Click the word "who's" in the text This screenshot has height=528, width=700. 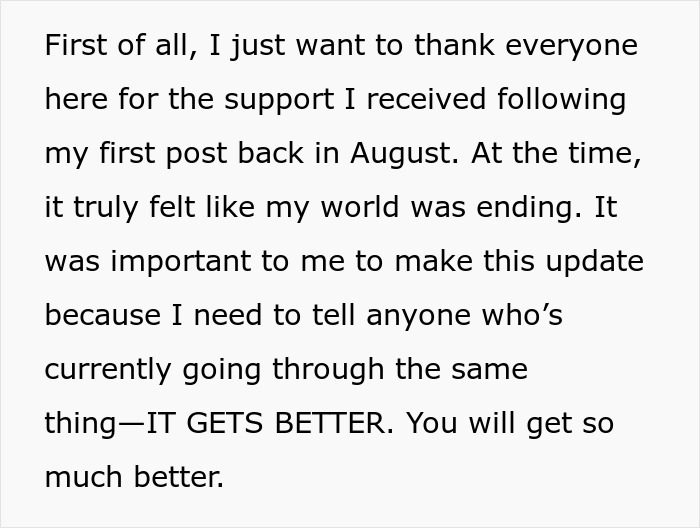[525, 317]
